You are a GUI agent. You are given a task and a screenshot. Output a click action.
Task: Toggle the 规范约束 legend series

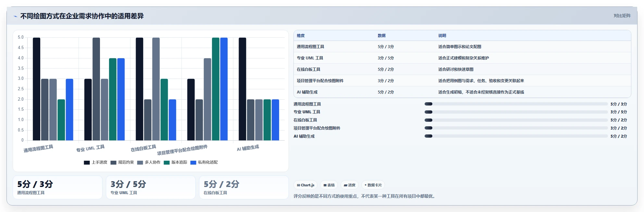pyautogui.click(x=122, y=162)
